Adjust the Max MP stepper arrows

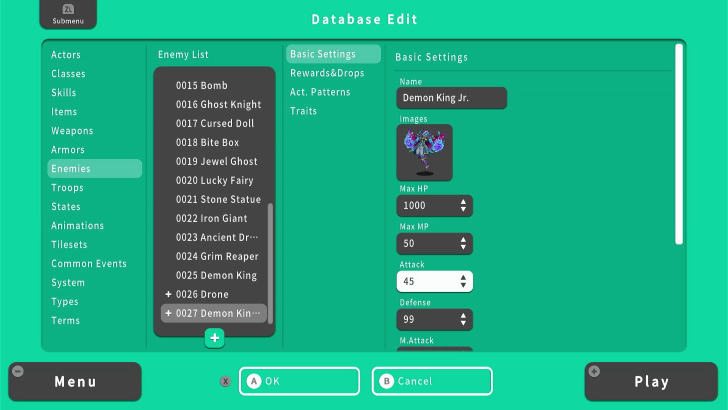pyautogui.click(x=463, y=244)
